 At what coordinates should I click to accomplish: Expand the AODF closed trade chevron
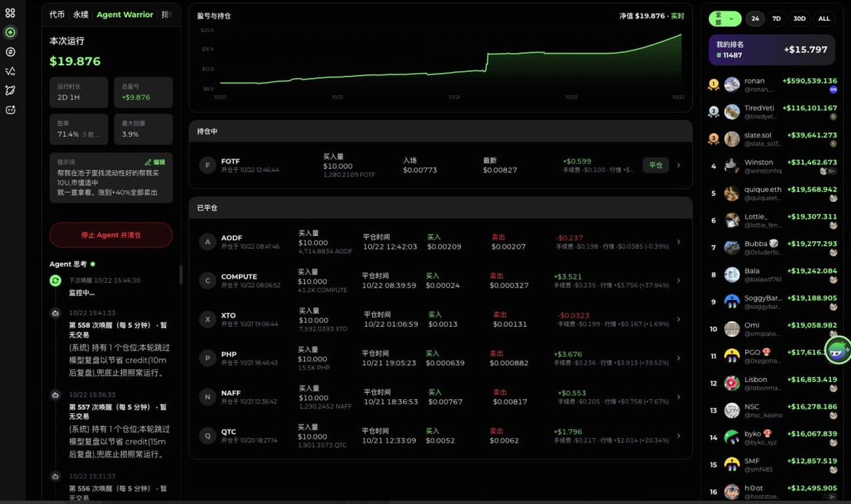coord(679,242)
